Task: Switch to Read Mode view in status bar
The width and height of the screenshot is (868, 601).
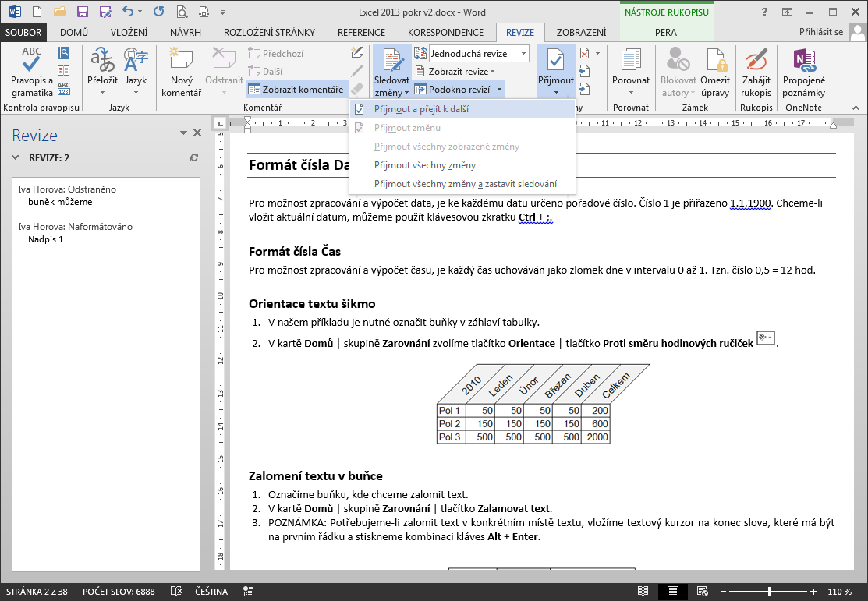Action: point(643,591)
